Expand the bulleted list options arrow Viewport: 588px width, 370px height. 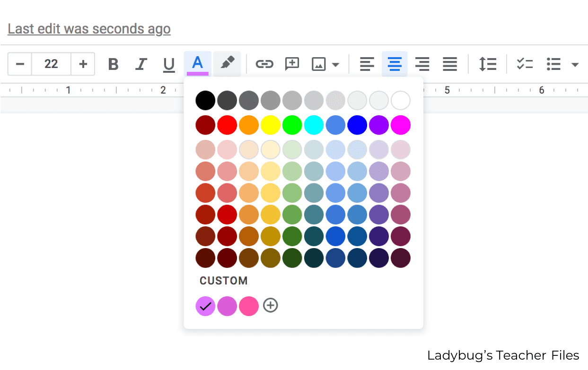(575, 64)
